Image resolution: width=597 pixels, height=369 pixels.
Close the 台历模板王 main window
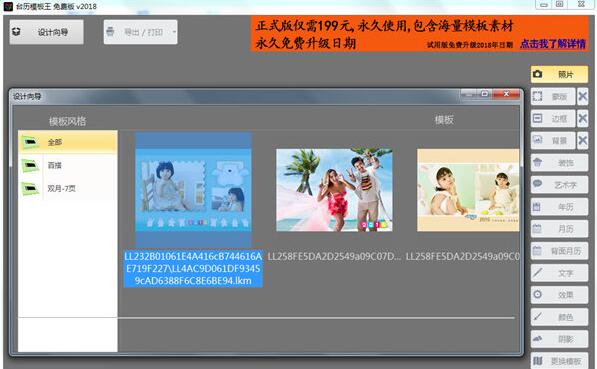pyautogui.click(x=581, y=5)
